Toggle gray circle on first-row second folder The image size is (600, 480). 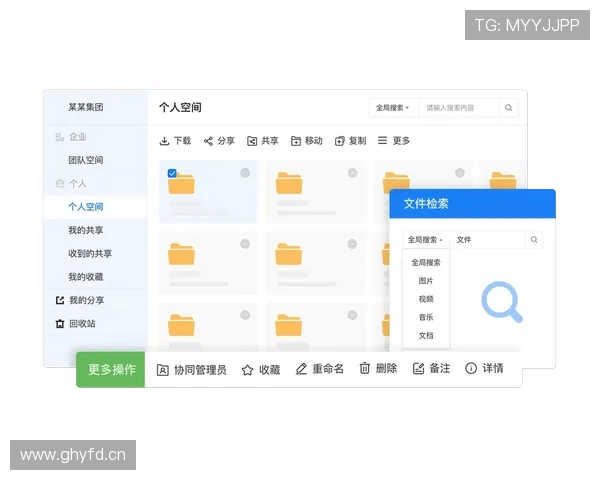point(352,173)
